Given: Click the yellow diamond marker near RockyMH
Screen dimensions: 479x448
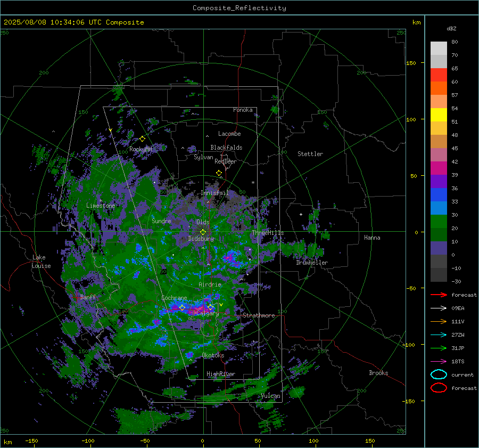Looking at the screenshot, I should point(142,139).
